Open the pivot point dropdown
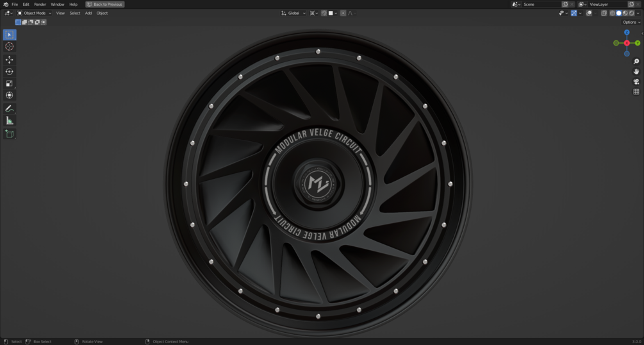 click(x=314, y=13)
